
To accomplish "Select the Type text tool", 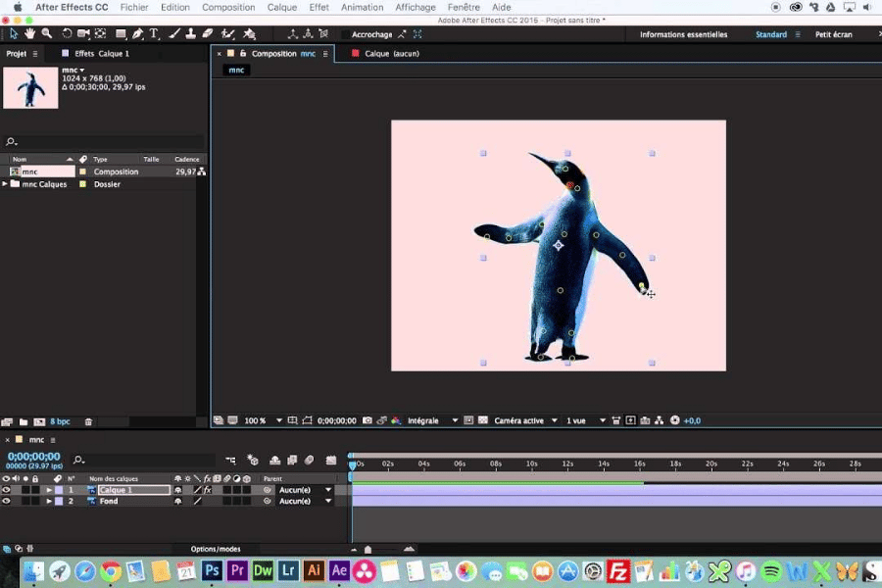I will (x=154, y=34).
